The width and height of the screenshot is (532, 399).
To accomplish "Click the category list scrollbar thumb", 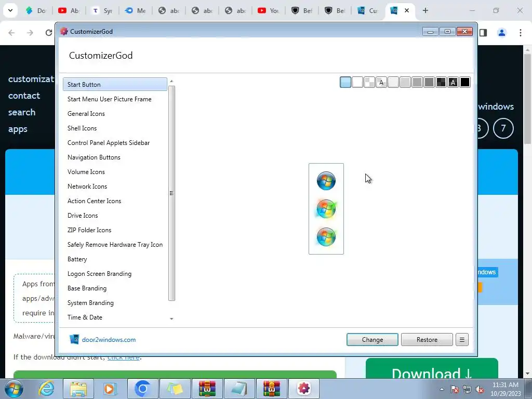I will 171,193.
